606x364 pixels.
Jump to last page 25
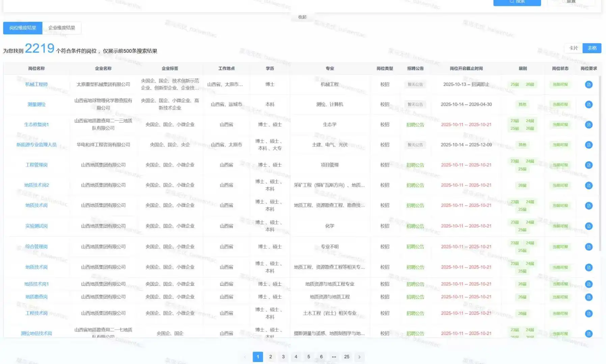347,357
